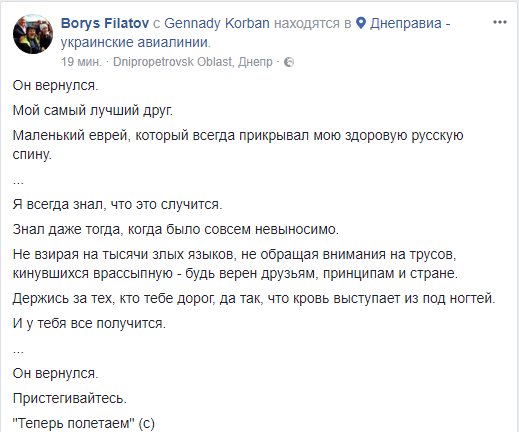Click the находятся в text in the header
Viewport: 519px width, 432px height.
[313, 23]
